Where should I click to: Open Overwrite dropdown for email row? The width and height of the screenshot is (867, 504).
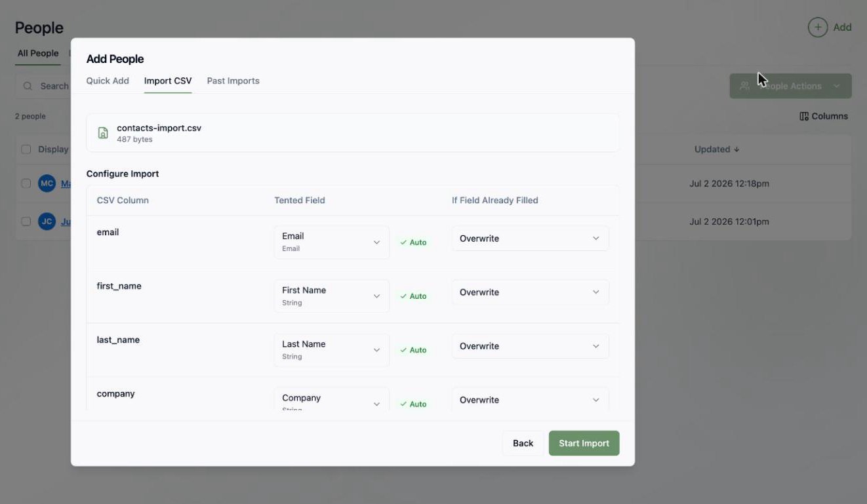click(x=530, y=239)
